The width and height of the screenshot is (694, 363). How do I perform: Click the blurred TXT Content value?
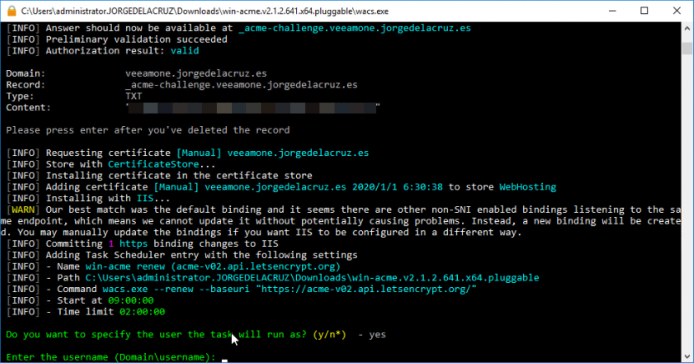[252, 108]
